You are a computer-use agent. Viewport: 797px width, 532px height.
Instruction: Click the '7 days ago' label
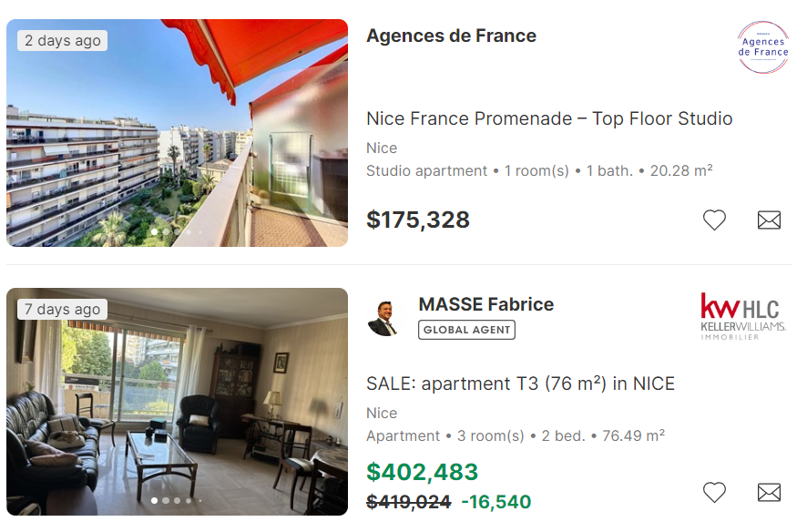pyautogui.click(x=62, y=309)
